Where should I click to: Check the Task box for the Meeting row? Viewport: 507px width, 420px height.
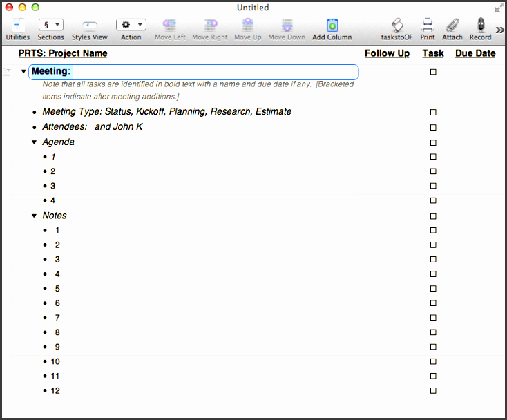pyautogui.click(x=433, y=72)
